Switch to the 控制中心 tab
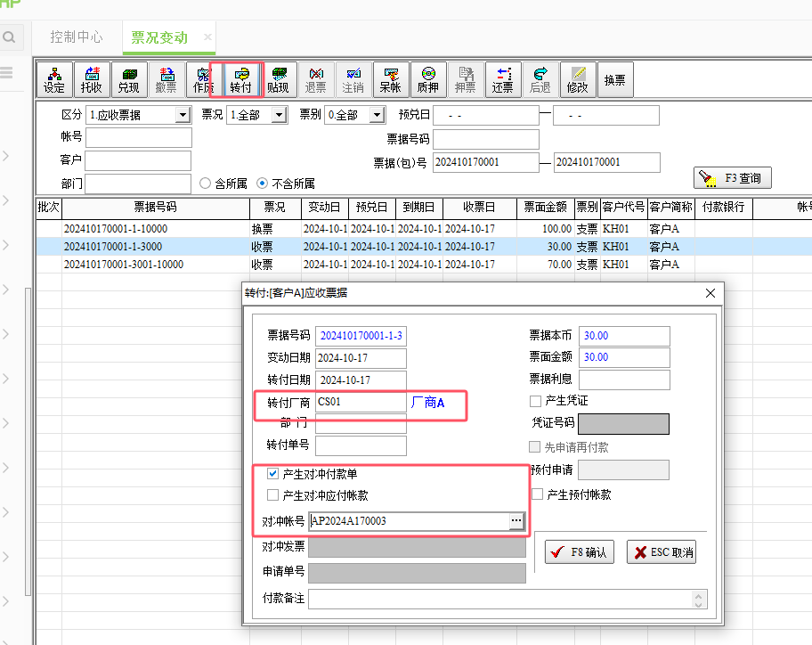 [77, 37]
